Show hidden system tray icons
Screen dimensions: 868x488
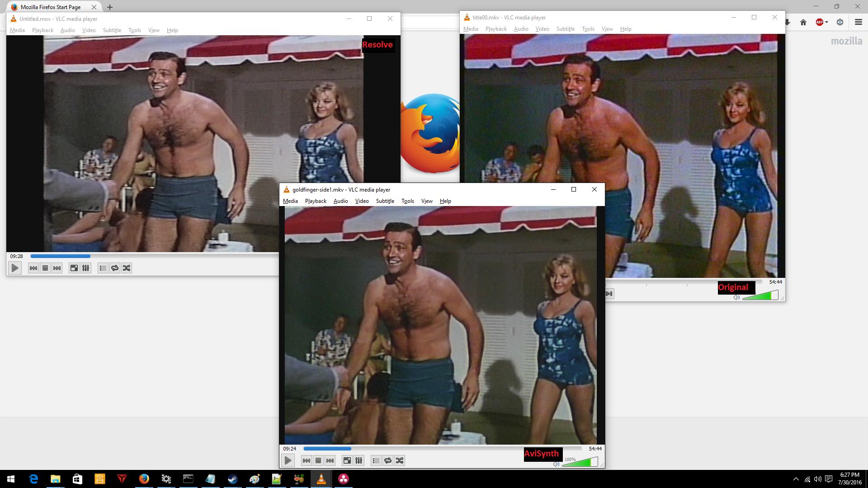coord(796,479)
